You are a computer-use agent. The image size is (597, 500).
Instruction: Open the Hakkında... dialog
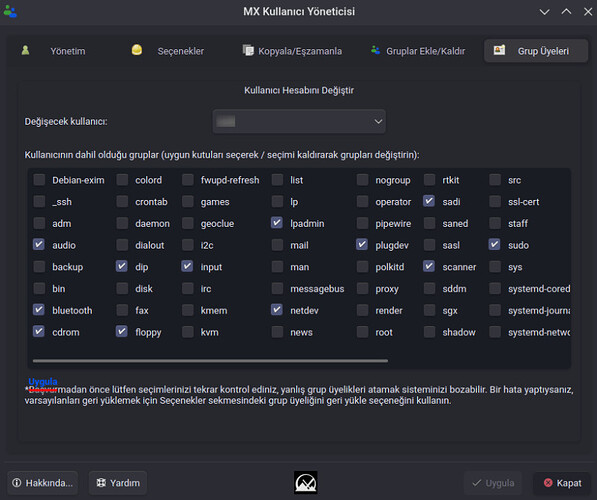[43, 483]
